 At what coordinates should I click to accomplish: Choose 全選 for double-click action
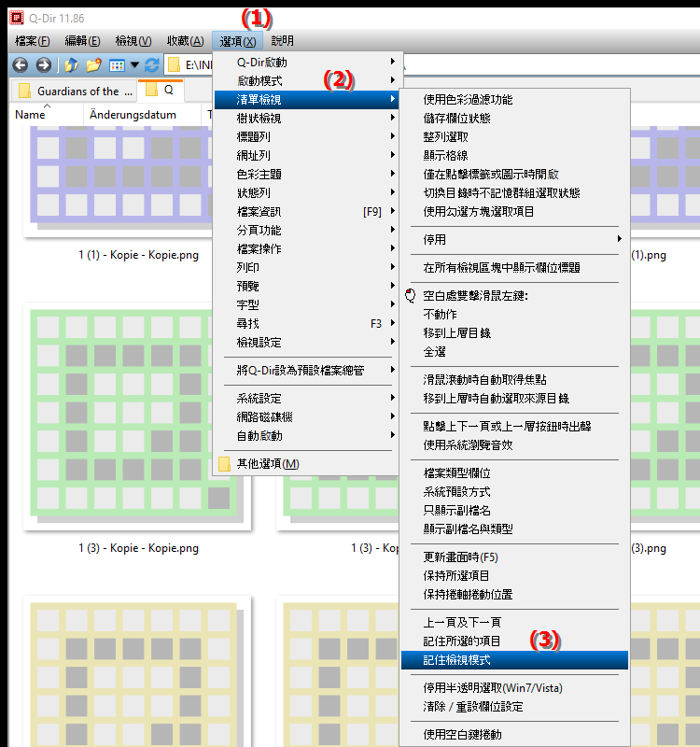(515, 352)
